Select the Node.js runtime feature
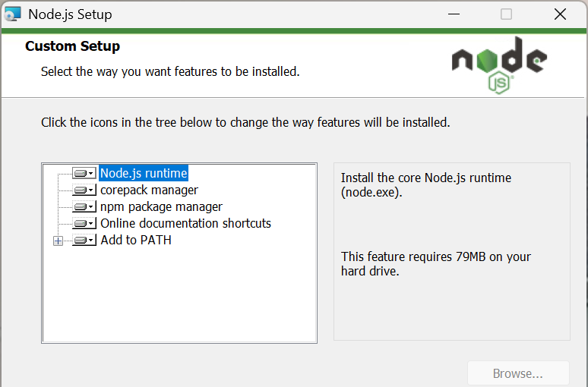588x387 pixels. click(x=144, y=173)
